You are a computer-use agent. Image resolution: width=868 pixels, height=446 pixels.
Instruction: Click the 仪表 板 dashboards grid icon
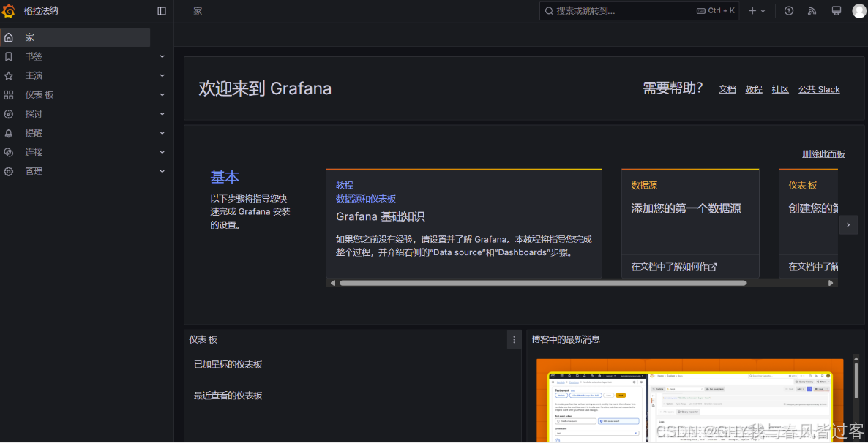tap(8, 95)
